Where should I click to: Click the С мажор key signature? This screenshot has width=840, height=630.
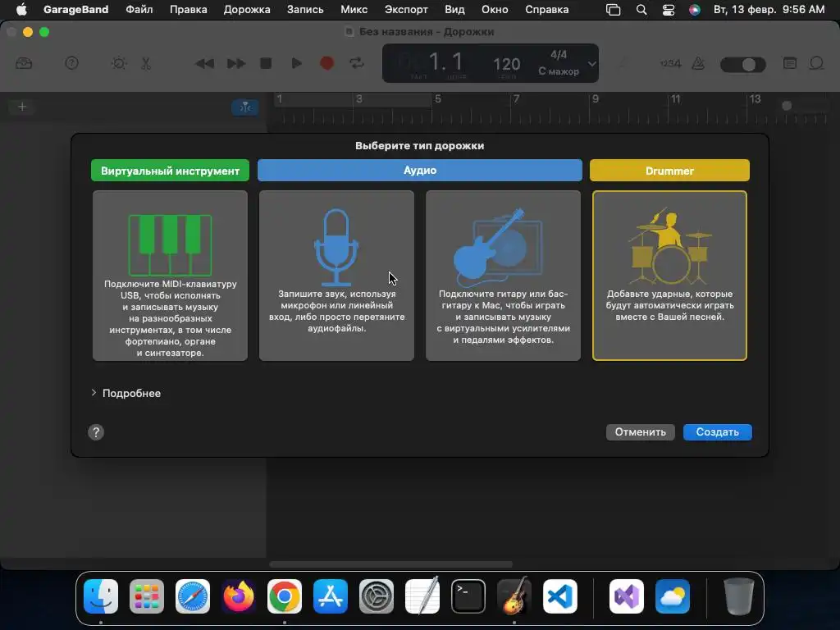click(559, 71)
